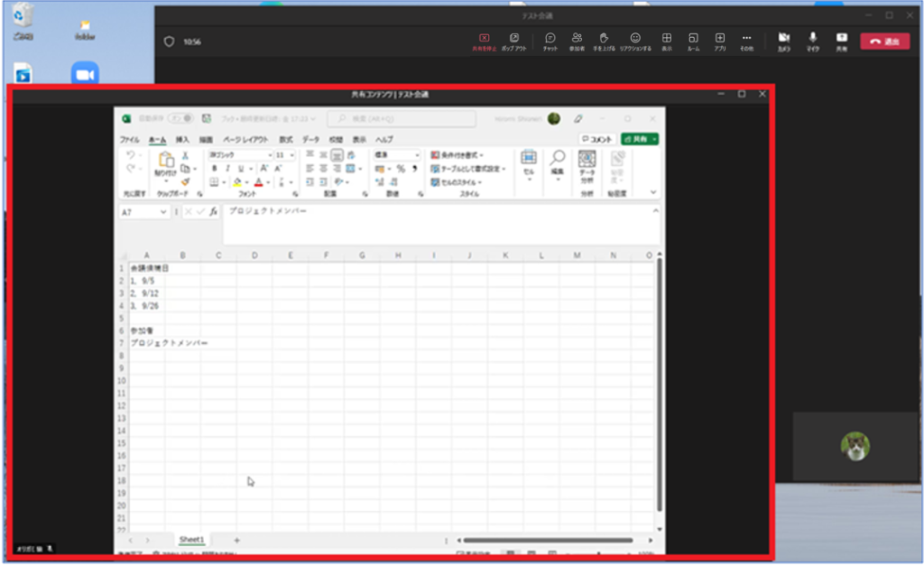
Task: Toggle the Teams マイク (Mic) mute
Action: coord(812,41)
